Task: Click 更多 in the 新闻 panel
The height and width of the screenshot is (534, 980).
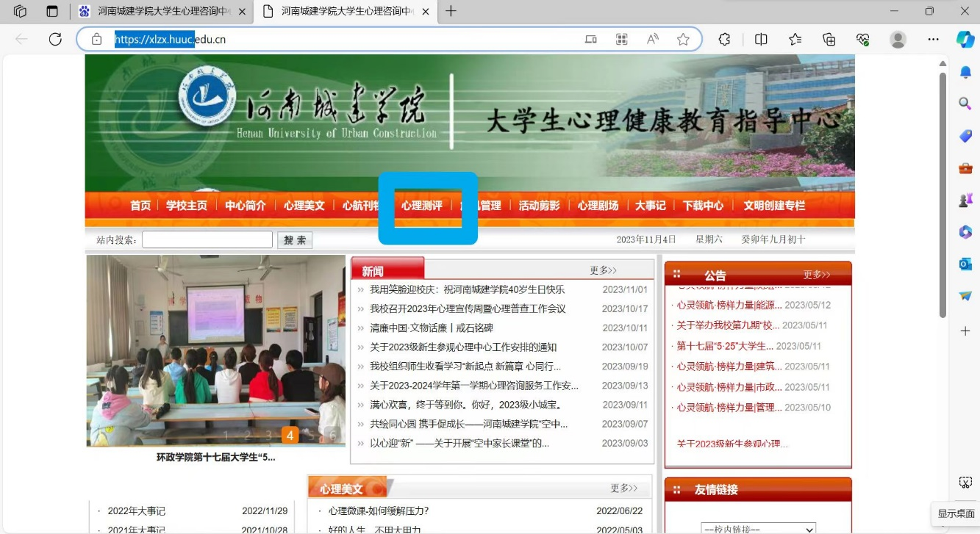Action: 604,270
